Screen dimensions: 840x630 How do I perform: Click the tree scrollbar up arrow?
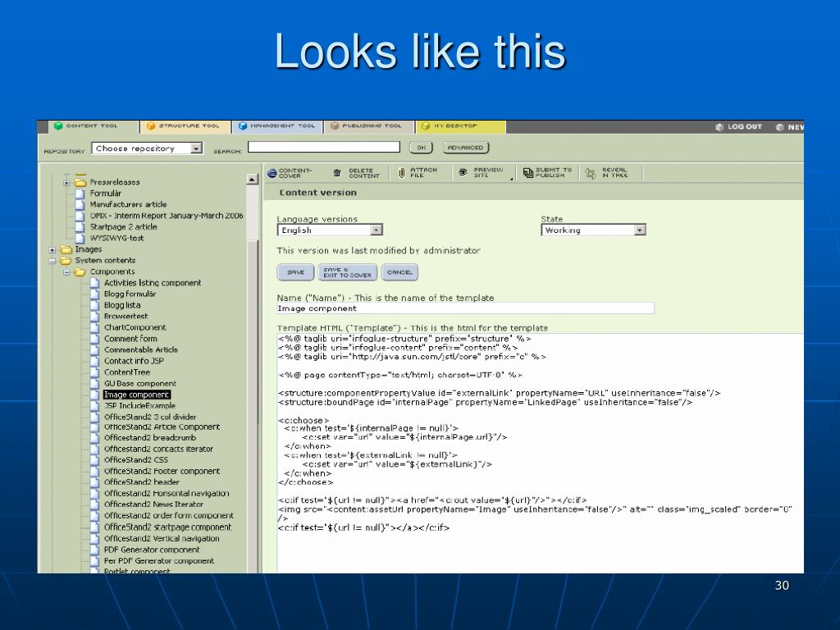pos(253,180)
